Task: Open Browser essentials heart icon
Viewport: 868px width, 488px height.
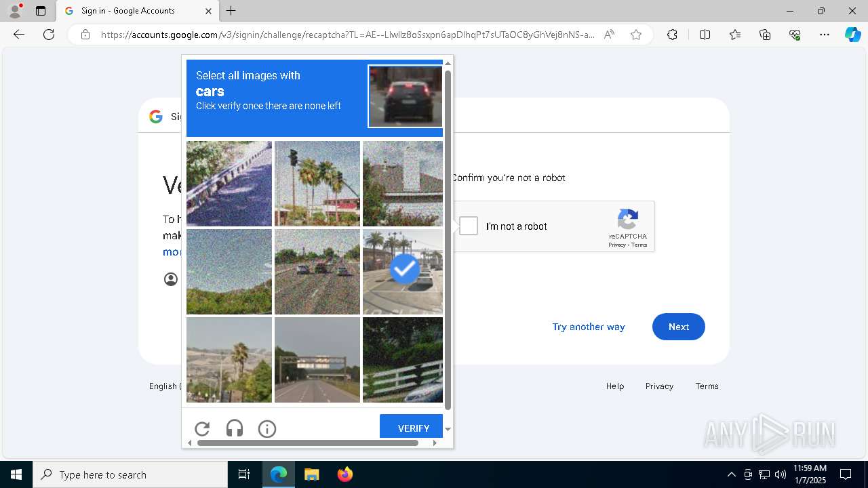Action: click(x=795, y=35)
